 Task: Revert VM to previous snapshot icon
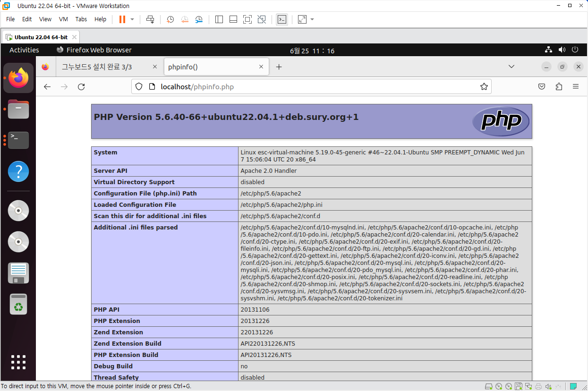[x=185, y=19]
